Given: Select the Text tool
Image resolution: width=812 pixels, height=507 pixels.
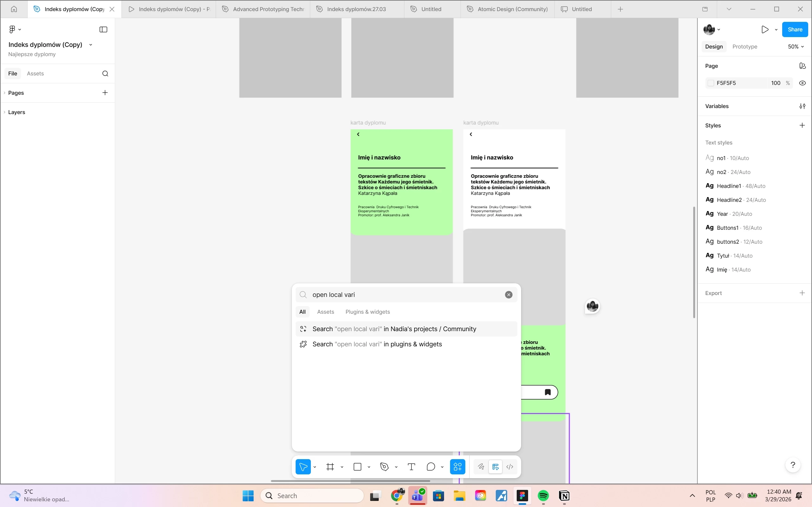Looking at the screenshot, I should point(411,467).
